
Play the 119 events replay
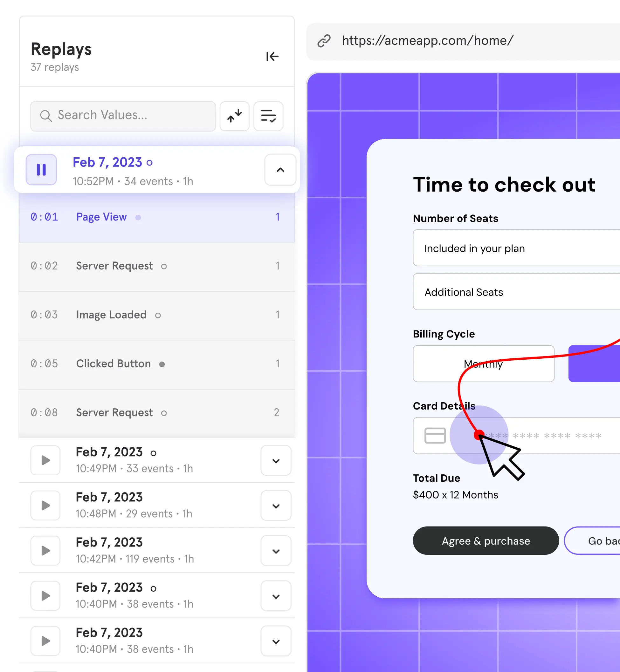point(45,551)
